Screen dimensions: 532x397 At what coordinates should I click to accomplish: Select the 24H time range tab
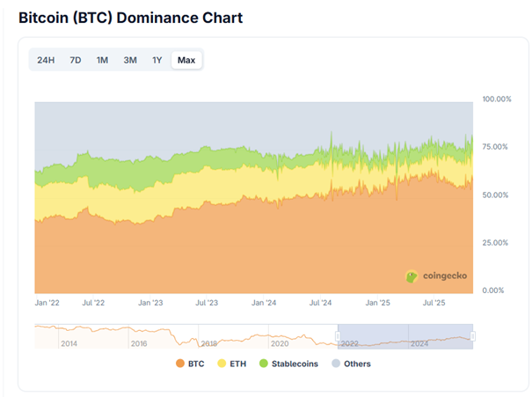coord(46,60)
